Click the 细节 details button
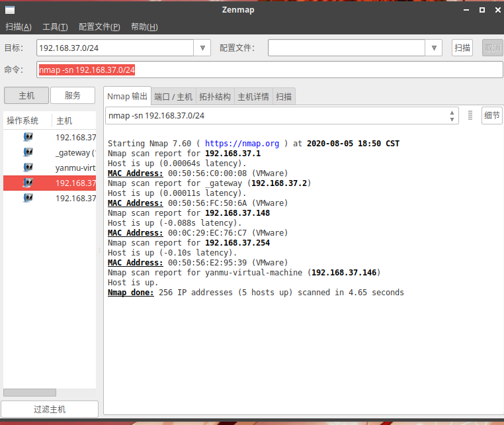This screenshot has width=504, height=425. (x=492, y=115)
